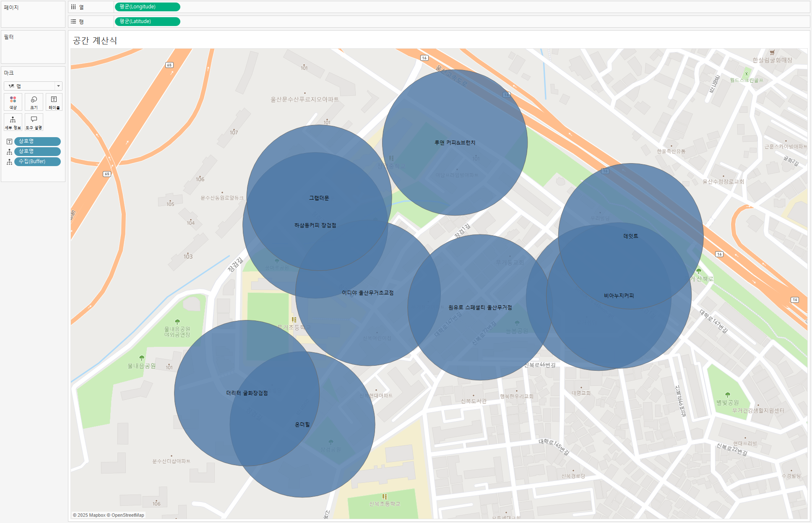Screen dimensions: 812x523
Task: Click the OpenStreetMap attribution text
Action: tap(128, 515)
